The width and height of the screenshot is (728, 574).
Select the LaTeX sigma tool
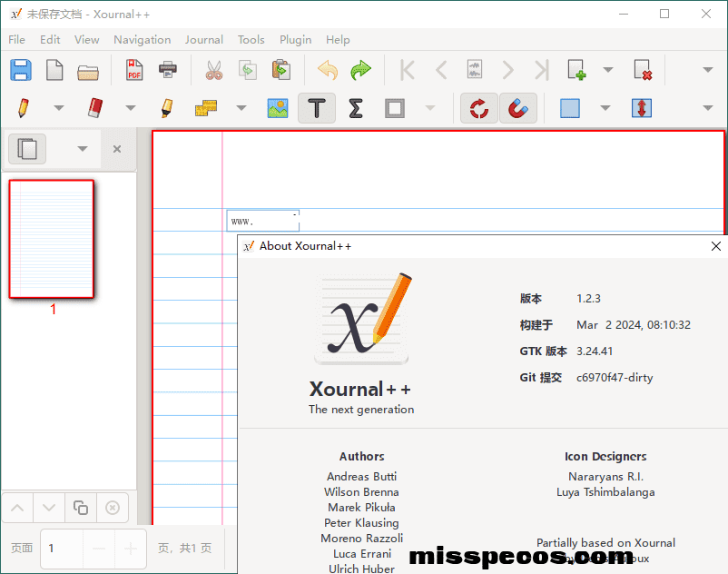tap(356, 108)
